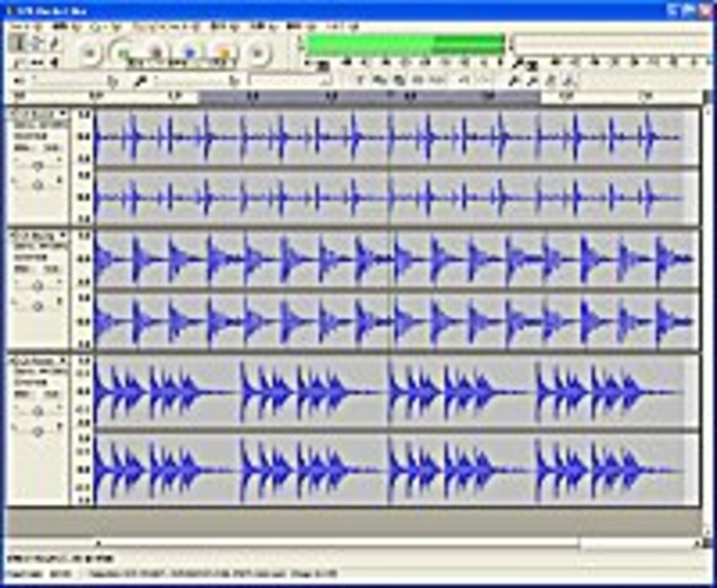This screenshot has width=717, height=588.
Task: Open the bottom track's dropdown menu
Action: click(x=61, y=359)
